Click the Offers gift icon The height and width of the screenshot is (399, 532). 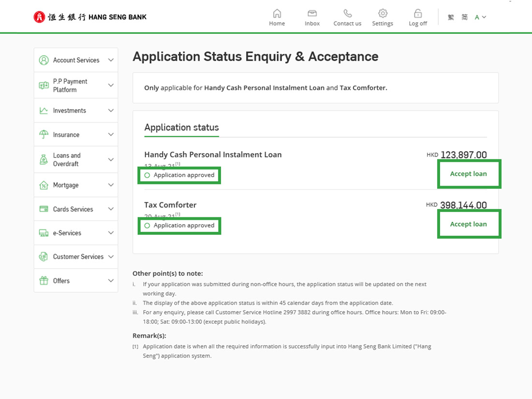coord(44,280)
